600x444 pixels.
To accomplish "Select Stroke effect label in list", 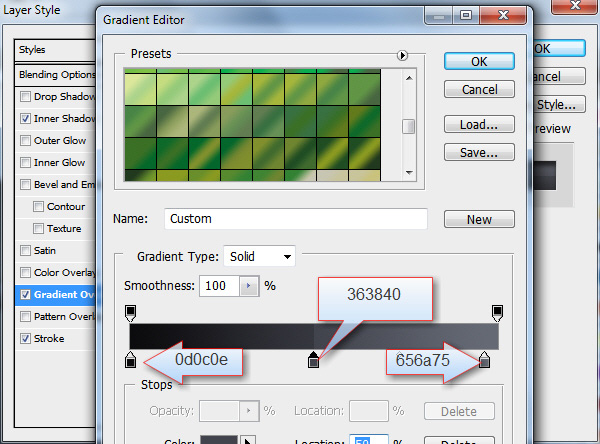I will point(49,339).
